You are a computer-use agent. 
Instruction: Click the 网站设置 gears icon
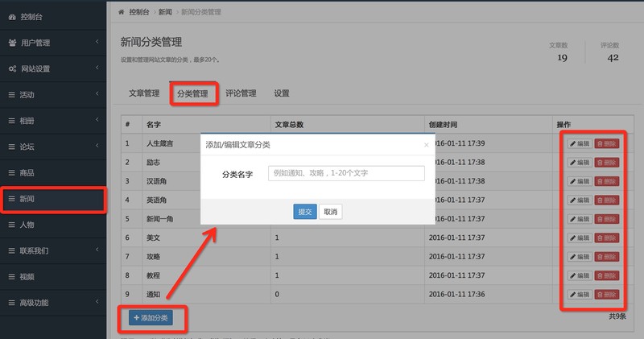pos(12,68)
